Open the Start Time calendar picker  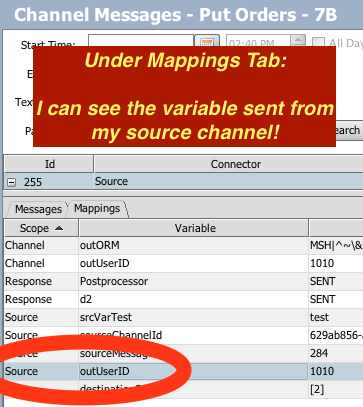tap(207, 41)
